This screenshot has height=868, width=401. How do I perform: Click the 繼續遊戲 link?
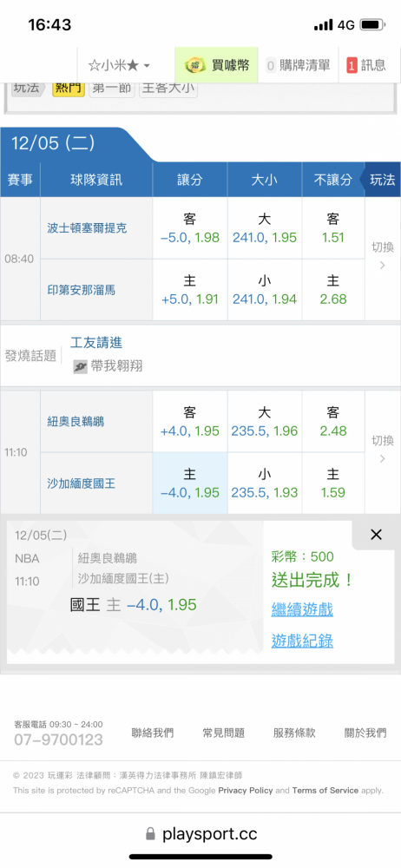(302, 610)
